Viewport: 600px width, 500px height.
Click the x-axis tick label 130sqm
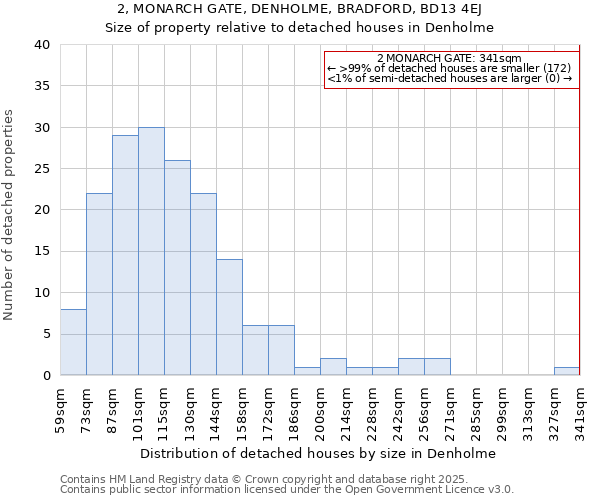190,414
